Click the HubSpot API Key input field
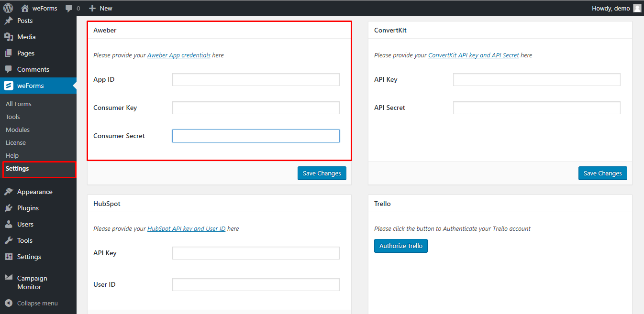 click(x=255, y=253)
